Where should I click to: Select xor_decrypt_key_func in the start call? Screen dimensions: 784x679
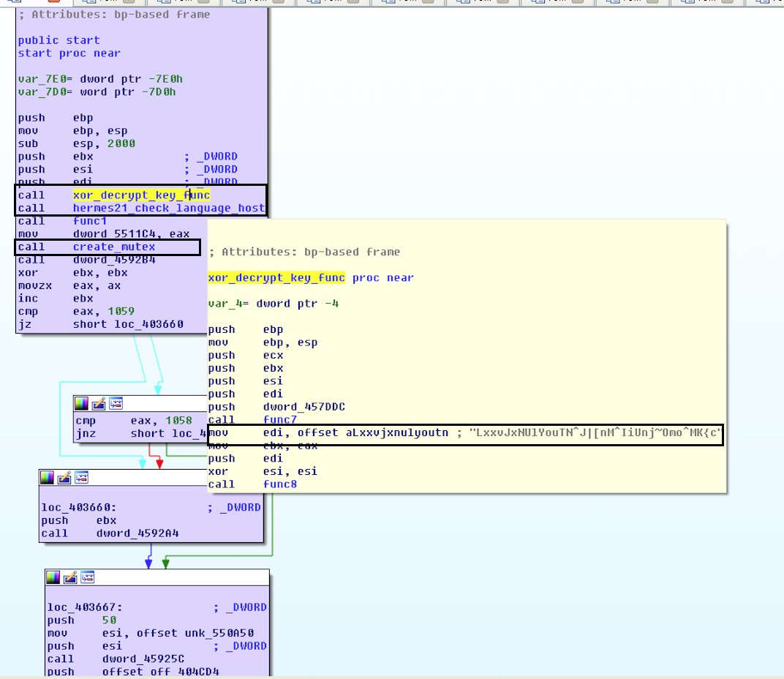point(141,195)
